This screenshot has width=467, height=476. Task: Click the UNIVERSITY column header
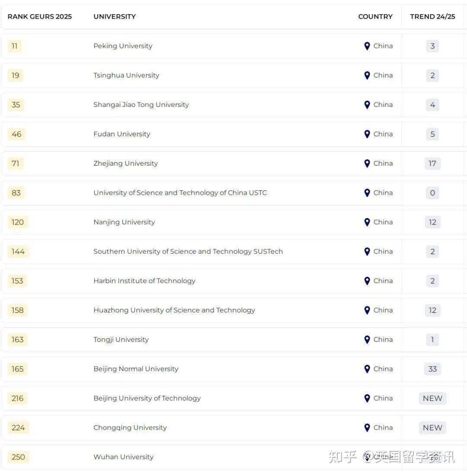115,16
